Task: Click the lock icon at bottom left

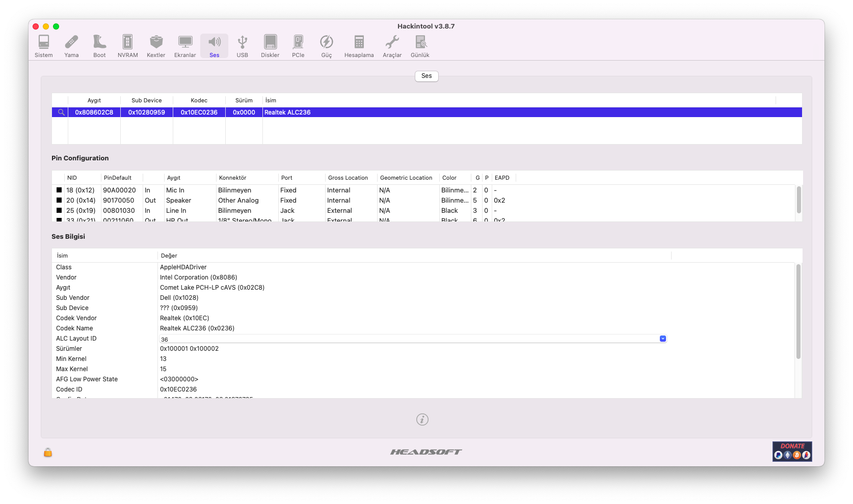Action: click(48, 452)
